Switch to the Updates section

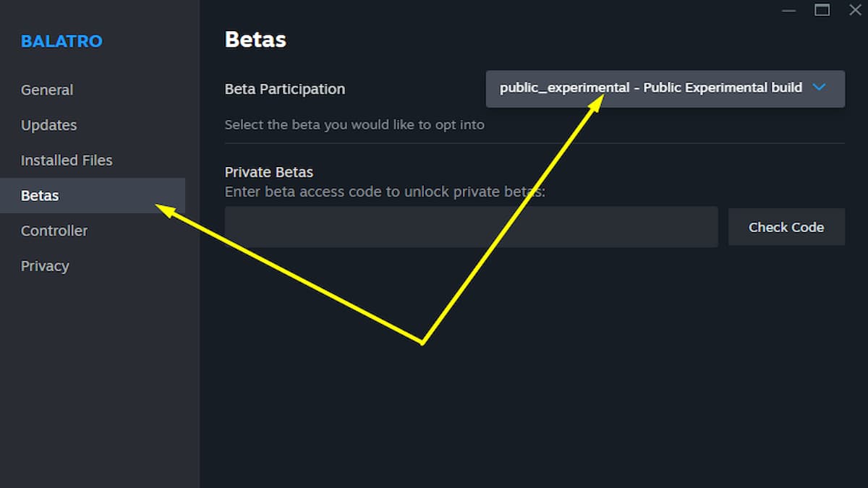[48, 125]
